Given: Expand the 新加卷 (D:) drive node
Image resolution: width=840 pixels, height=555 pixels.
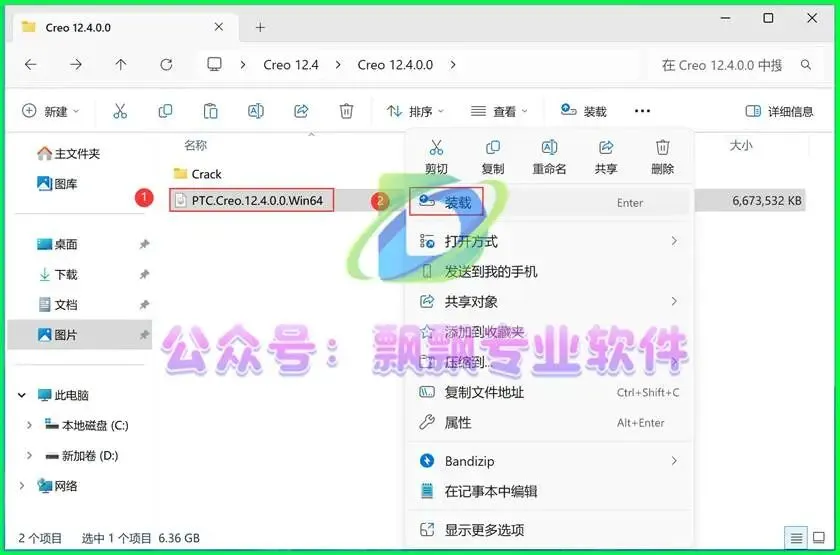Looking at the screenshot, I should pyautogui.click(x=29, y=456).
